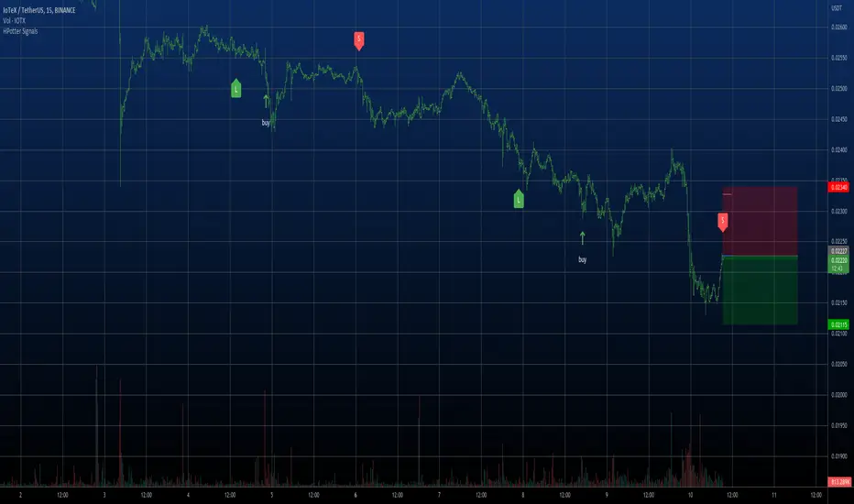Click date 3 on the time axis
Image resolution: width=854 pixels, height=504 pixels.
point(104,495)
